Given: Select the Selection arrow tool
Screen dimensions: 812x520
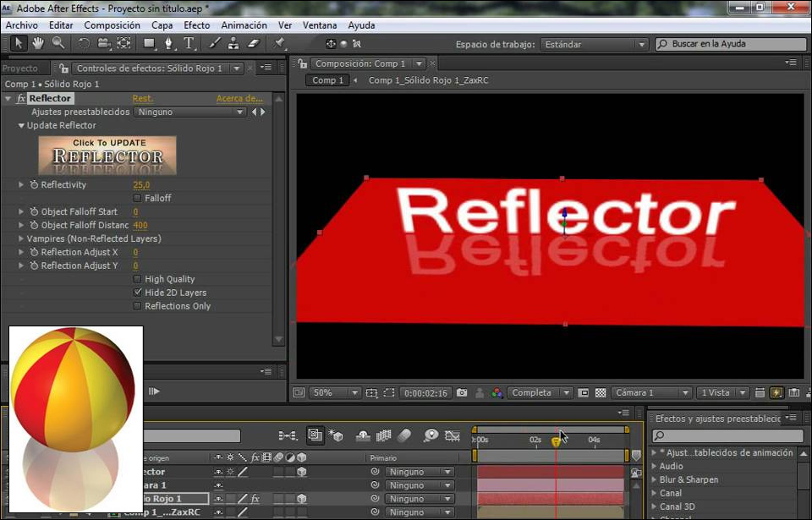Looking at the screenshot, I should coord(18,43).
